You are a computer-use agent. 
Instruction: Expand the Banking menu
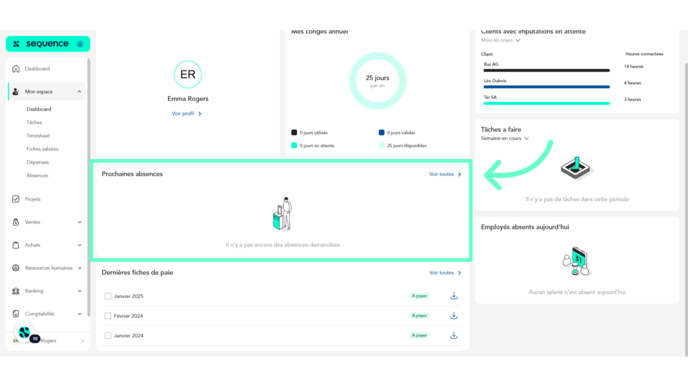tap(79, 291)
